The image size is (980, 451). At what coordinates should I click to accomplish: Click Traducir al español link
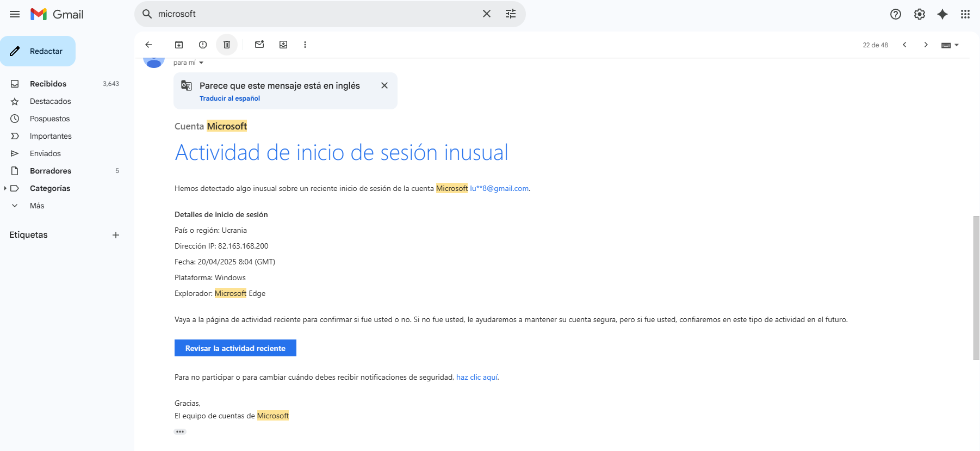click(230, 98)
